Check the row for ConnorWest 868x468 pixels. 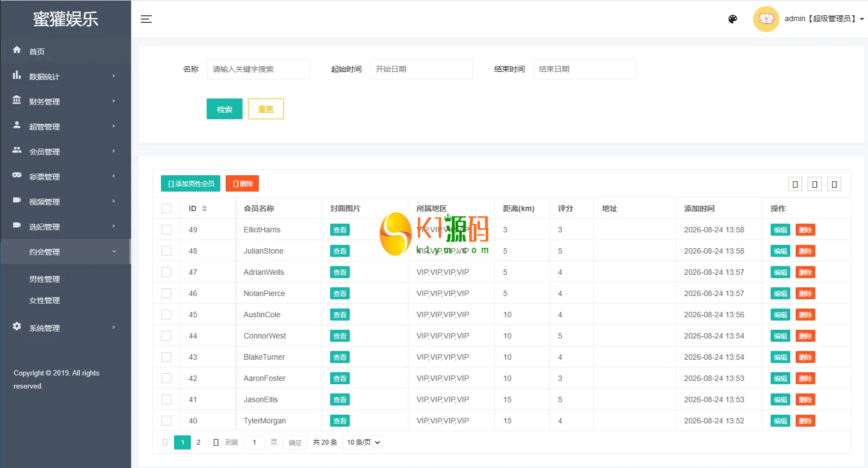click(166, 336)
